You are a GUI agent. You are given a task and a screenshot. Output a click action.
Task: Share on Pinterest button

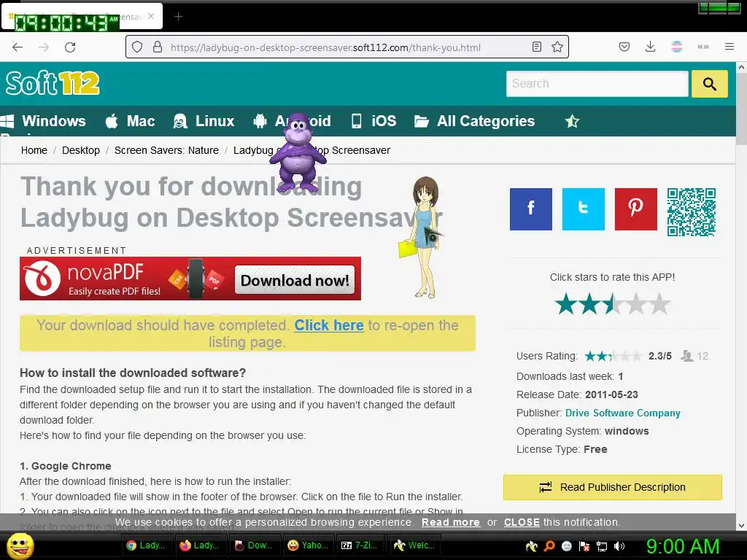pos(635,209)
